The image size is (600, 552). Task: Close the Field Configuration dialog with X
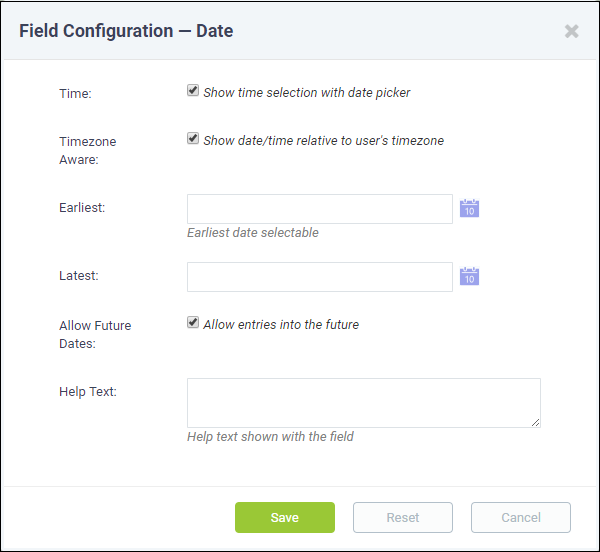tap(571, 31)
